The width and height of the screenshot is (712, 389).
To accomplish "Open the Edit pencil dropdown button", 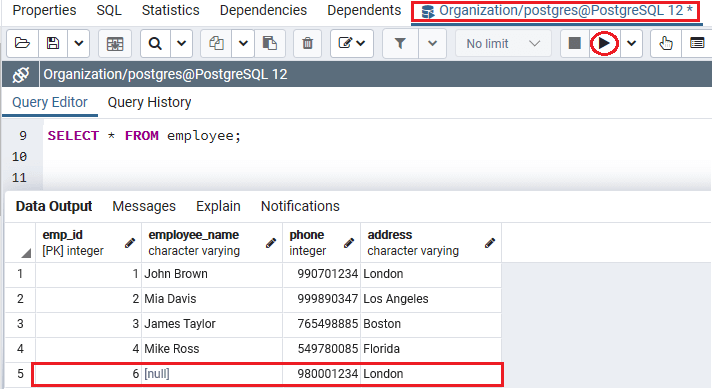I will click(x=352, y=44).
